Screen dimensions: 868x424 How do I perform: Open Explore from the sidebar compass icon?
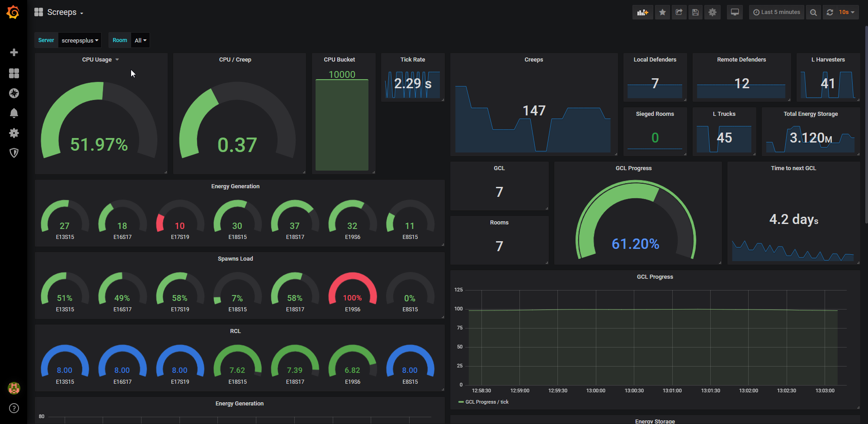tap(14, 93)
